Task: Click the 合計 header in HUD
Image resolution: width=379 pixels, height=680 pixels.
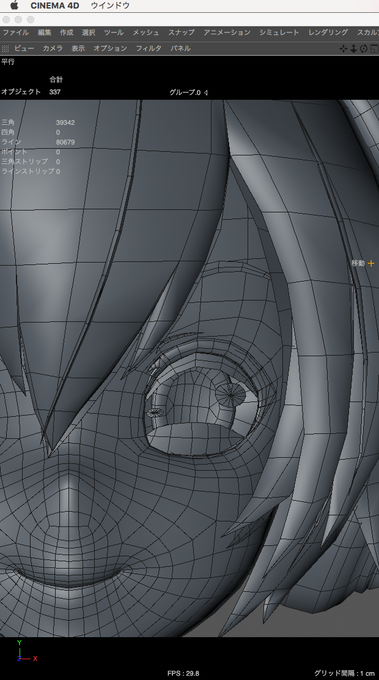Action: 56,79
